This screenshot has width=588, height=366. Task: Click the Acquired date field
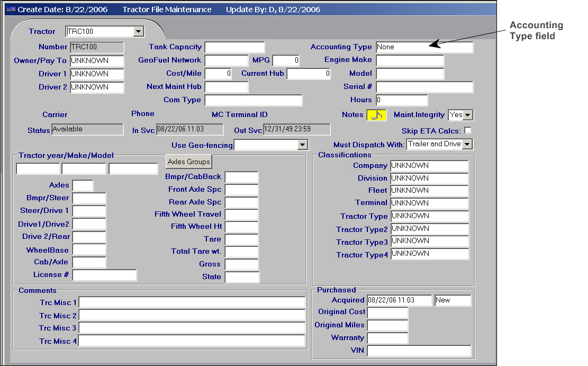pyautogui.click(x=400, y=300)
